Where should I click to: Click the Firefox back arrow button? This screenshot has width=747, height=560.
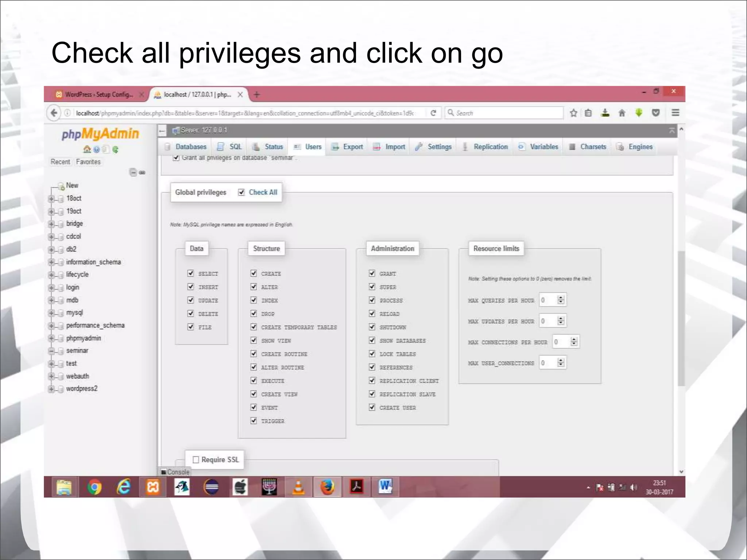(54, 113)
